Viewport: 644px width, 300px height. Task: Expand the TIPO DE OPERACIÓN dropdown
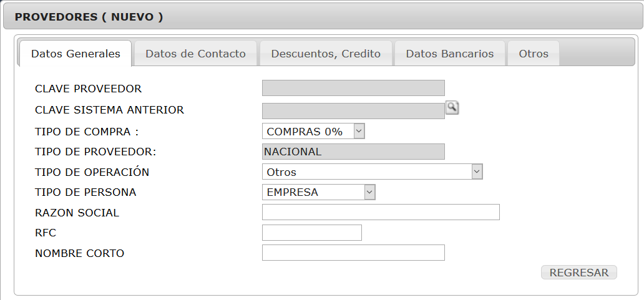click(477, 172)
